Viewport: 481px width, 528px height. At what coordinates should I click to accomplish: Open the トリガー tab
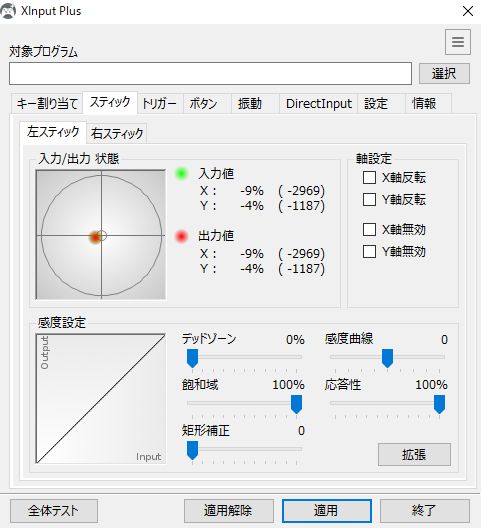(160, 103)
